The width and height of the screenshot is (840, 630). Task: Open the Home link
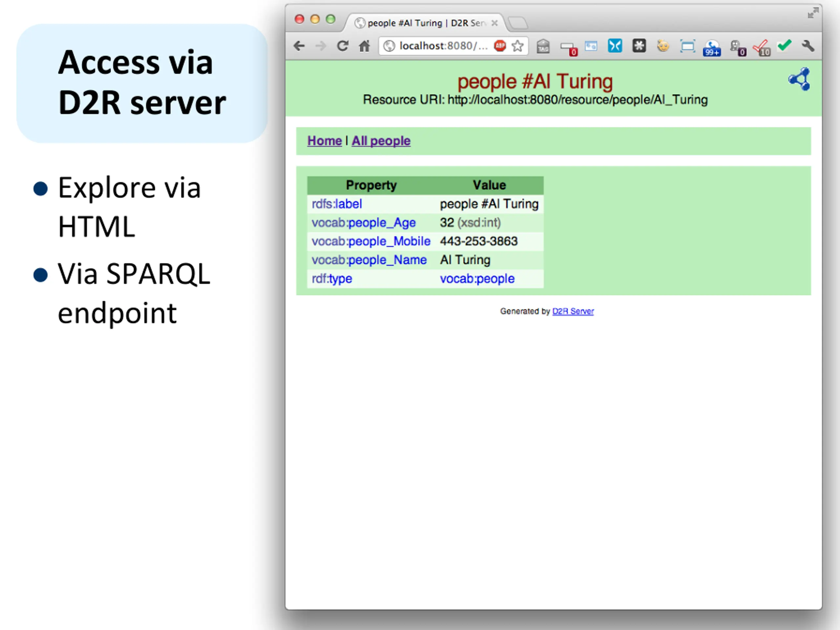pos(324,141)
